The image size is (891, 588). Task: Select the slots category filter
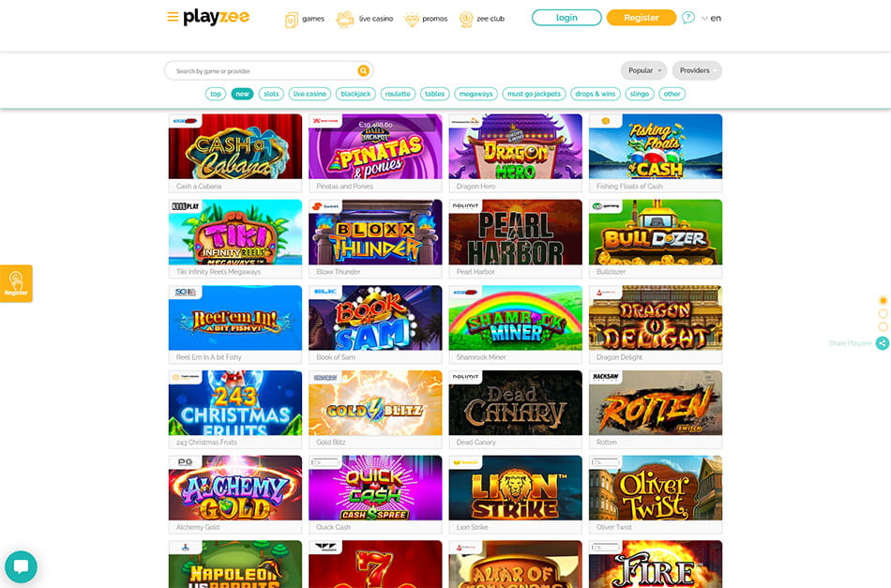271,94
